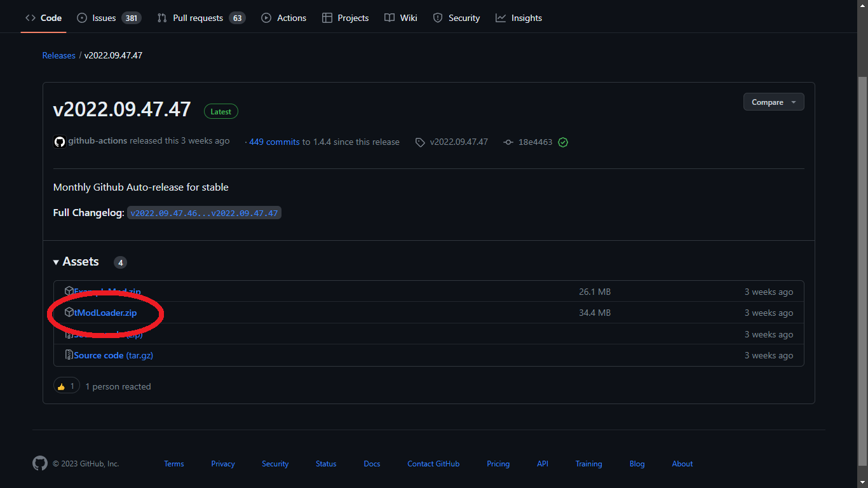The width and height of the screenshot is (868, 488).
Task: Open the Full Changelog comparison link
Action: pos(204,213)
